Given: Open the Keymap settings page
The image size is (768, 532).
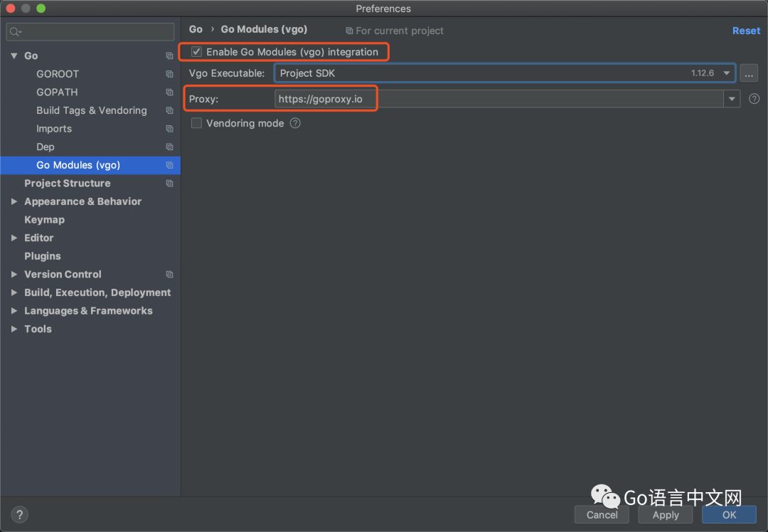Looking at the screenshot, I should (x=44, y=220).
